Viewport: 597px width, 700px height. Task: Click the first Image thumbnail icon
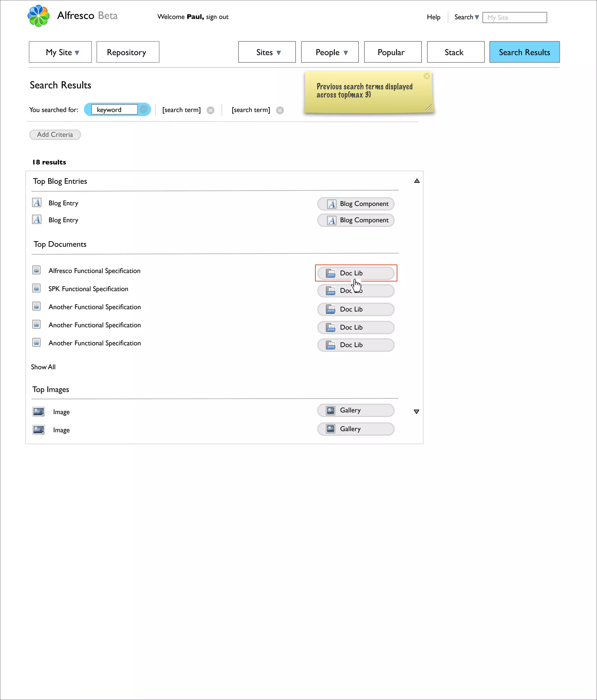pyautogui.click(x=38, y=412)
